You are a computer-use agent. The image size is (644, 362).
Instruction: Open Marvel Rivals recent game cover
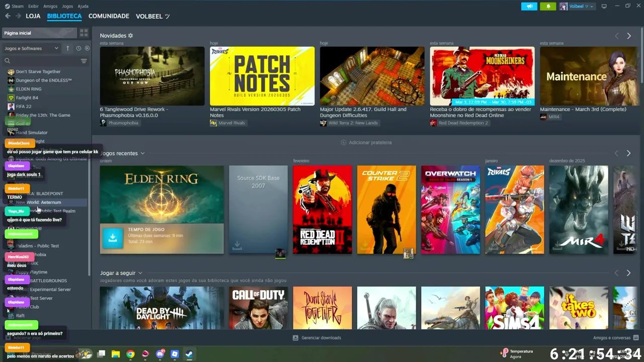(515, 210)
